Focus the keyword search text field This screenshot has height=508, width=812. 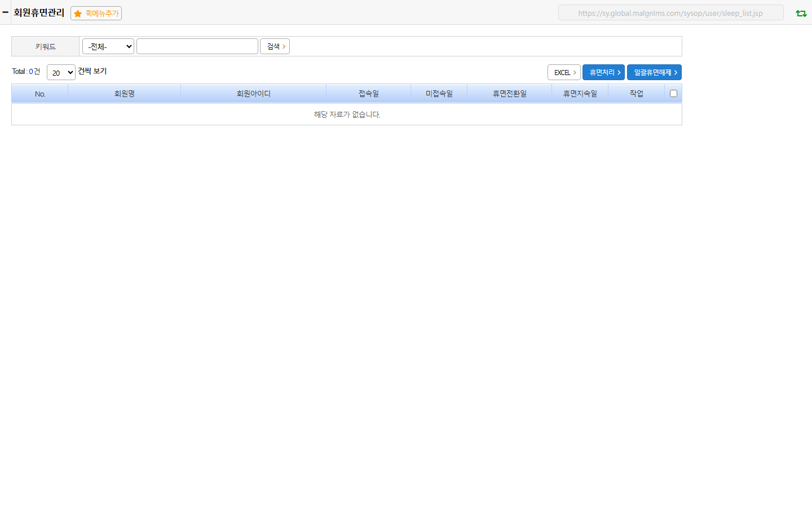point(197,46)
